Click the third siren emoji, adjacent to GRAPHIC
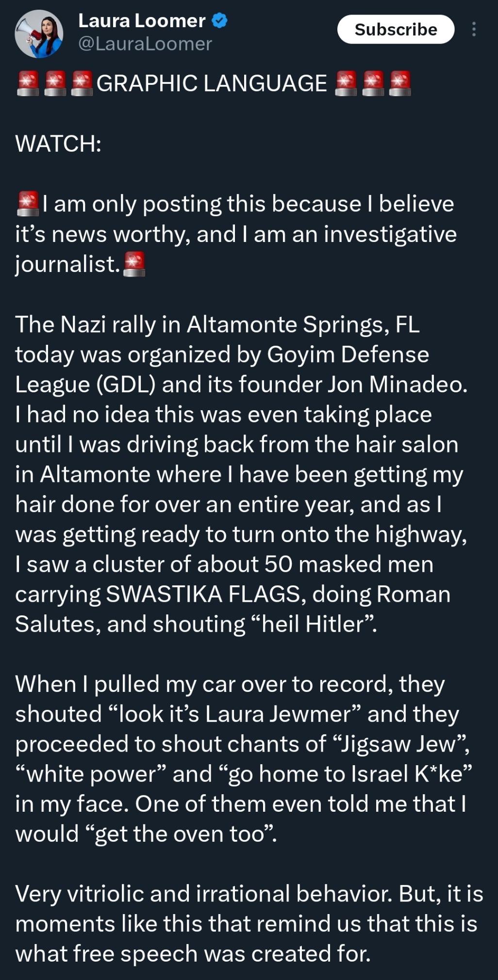This screenshot has width=498, height=980. 82,83
